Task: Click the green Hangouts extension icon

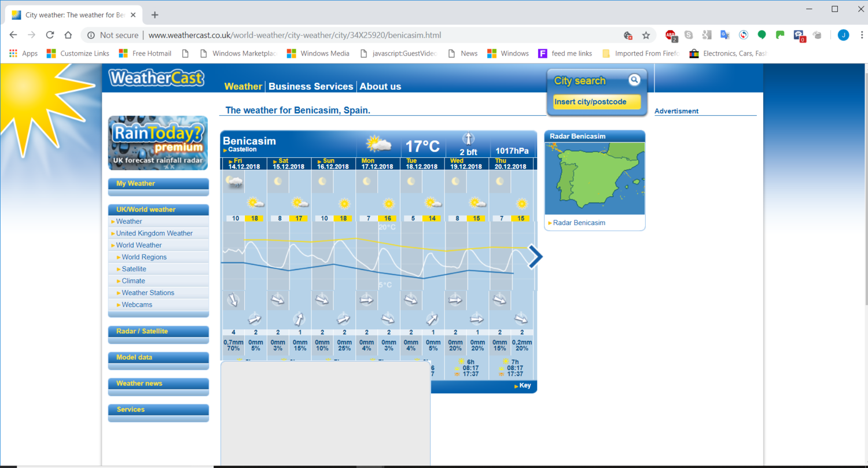Action: click(762, 35)
